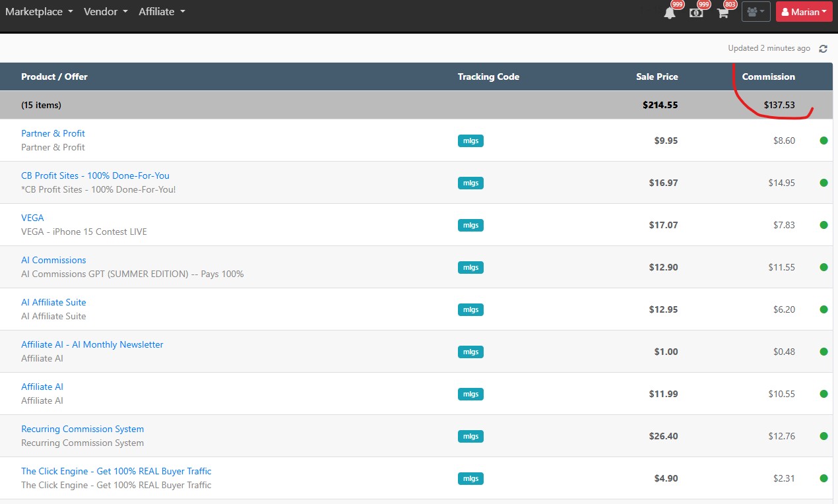This screenshot has height=504, width=838.
Task: Open CB Profit Sites - 100% Done-For-You link
Action: tap(95, 175)
